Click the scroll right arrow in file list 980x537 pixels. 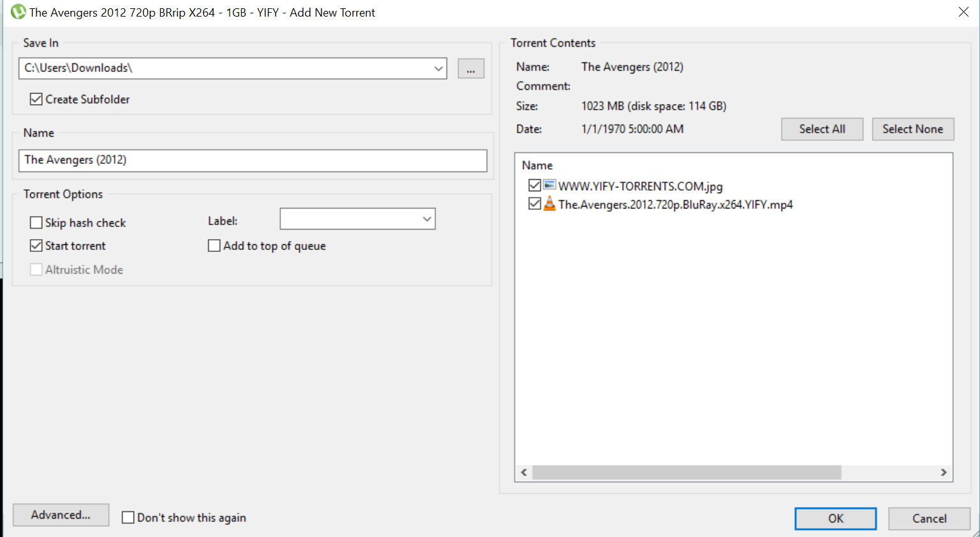click(x=944, y=473)
